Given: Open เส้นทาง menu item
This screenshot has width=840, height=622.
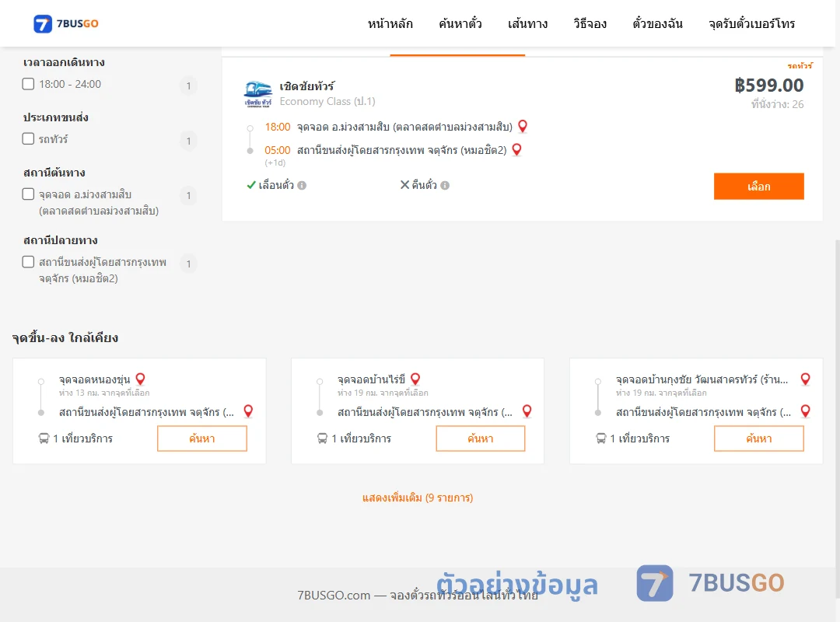Looking at the screenshot, I should point(527,23).
